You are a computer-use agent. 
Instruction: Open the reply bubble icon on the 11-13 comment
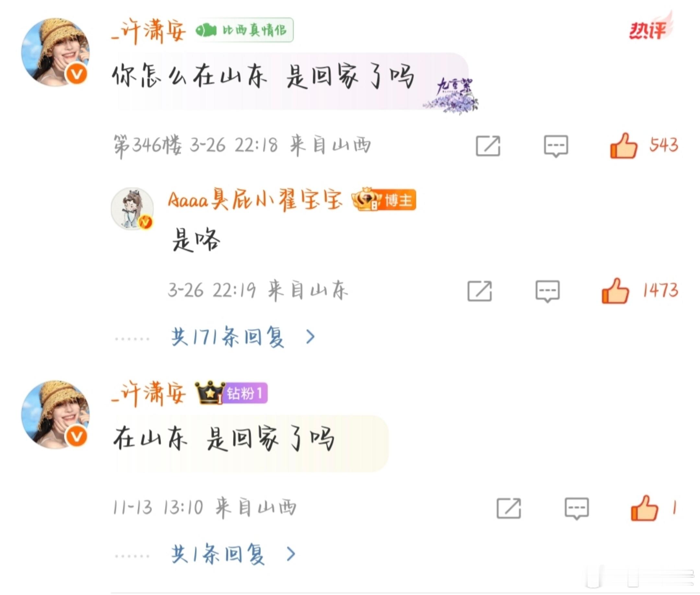[577, 509]
